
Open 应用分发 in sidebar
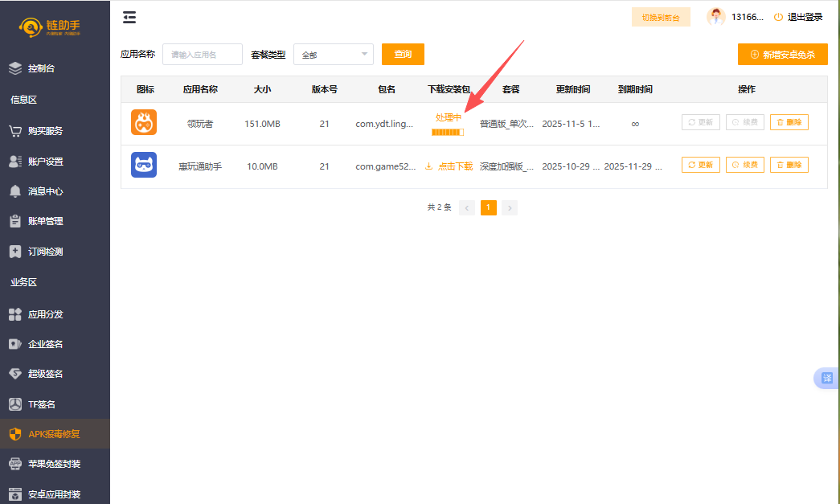pyautogui.click(x=45, y=314)
